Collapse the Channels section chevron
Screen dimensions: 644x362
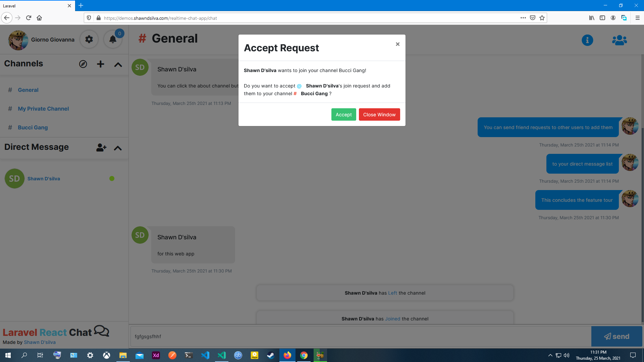tap(118, 65)
